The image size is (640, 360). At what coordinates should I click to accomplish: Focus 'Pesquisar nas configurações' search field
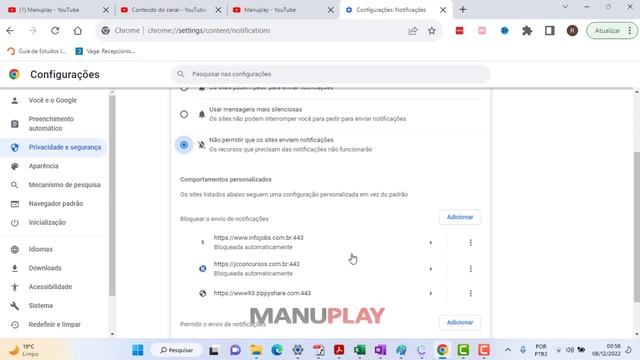pos(331,74)
